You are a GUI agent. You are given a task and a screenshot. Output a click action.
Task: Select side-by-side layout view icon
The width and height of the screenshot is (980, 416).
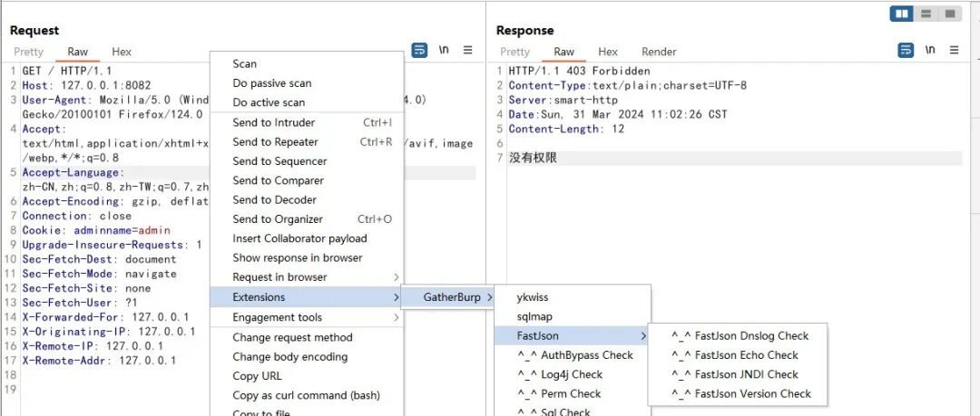tap(902, 14)
